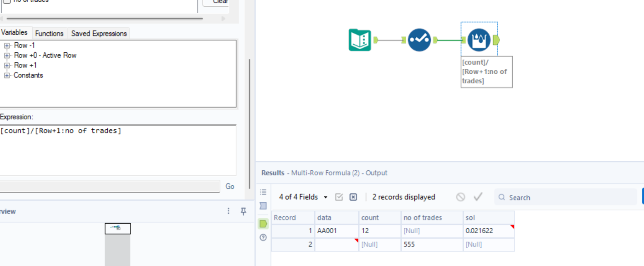
Task: Open the Saved Expressions tab
Action: pyautogui.click(x=99, y=34)
